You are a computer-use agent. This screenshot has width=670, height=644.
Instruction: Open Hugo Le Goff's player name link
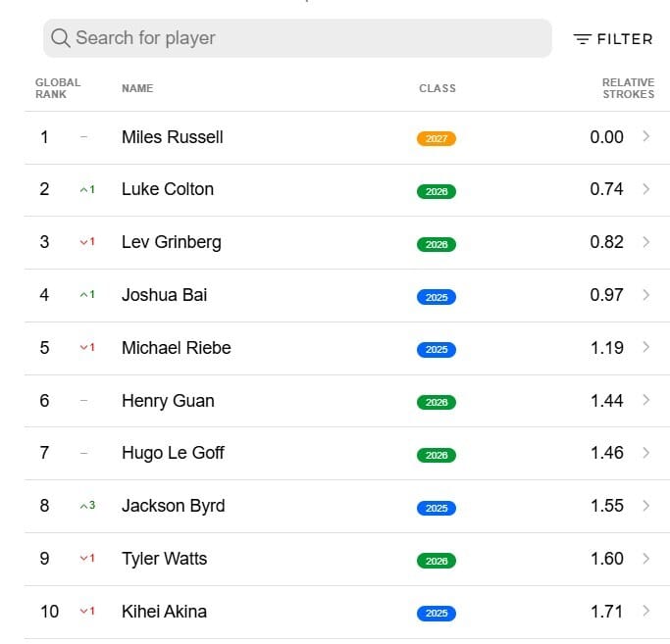[x=173, y=453]
